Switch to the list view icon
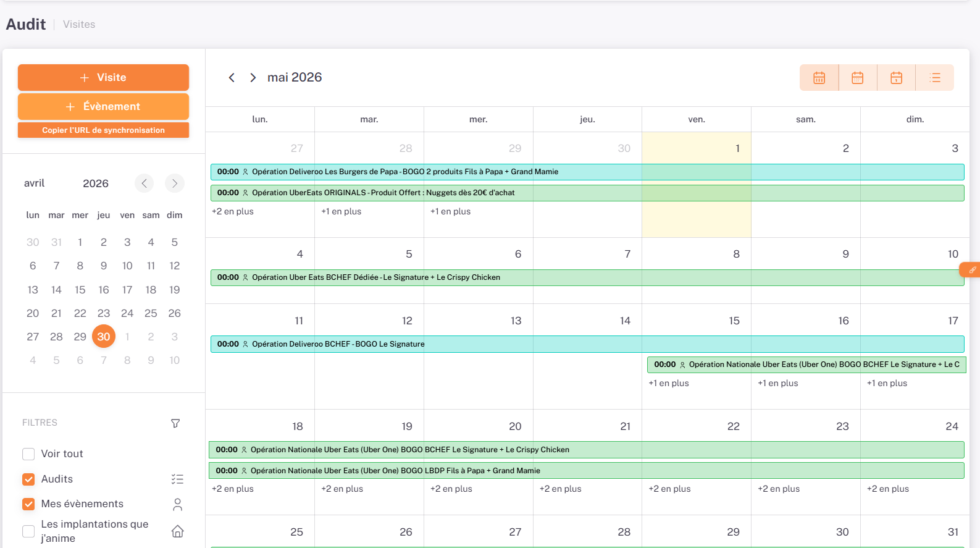The height and width of the screenshot is (548, 980). click(x=935, y=78)
